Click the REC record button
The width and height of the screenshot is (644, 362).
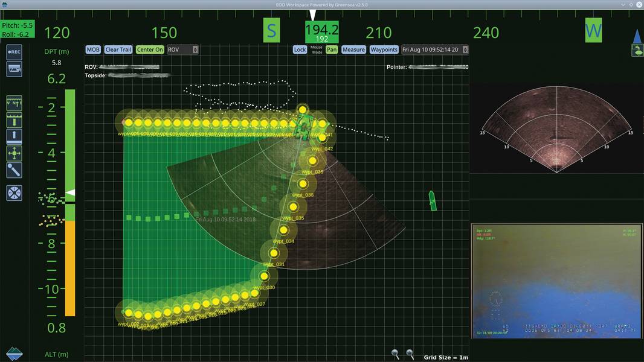(x=14, y=52)
